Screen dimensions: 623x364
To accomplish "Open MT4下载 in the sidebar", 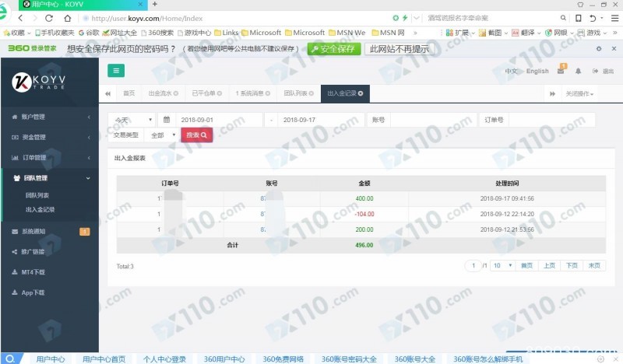I will click(x=50, y=272).
